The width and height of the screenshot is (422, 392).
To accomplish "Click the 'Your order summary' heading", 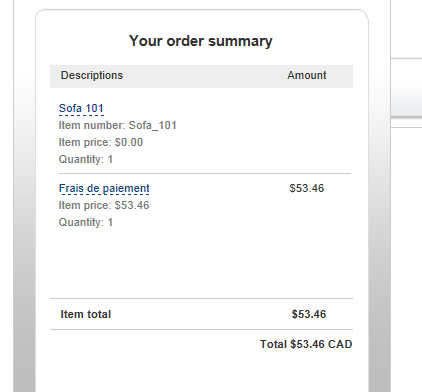I will [x=201, y=41].
